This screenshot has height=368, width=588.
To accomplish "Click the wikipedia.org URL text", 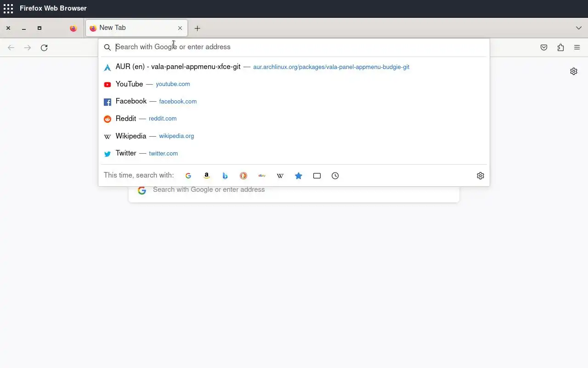I will tap(176, 136).
